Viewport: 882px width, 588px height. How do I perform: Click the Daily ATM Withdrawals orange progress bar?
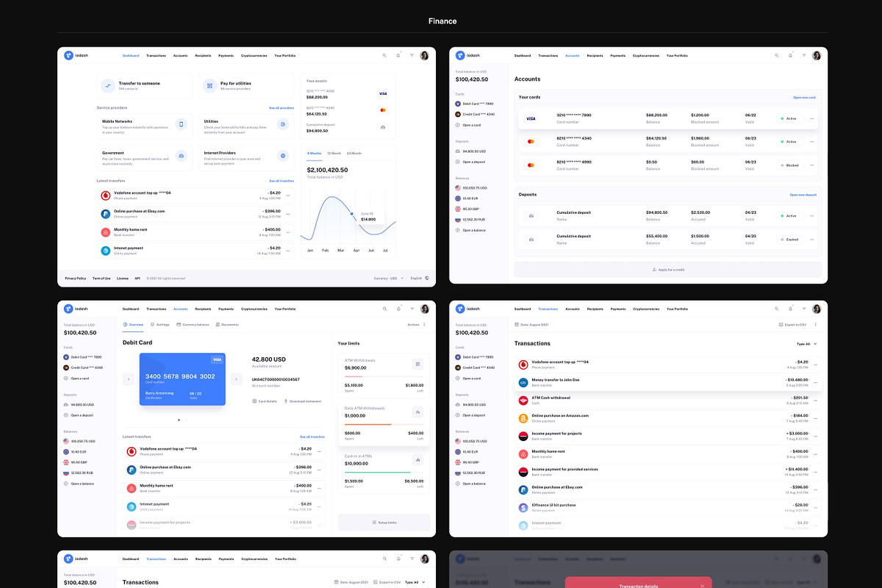point(384,424)
